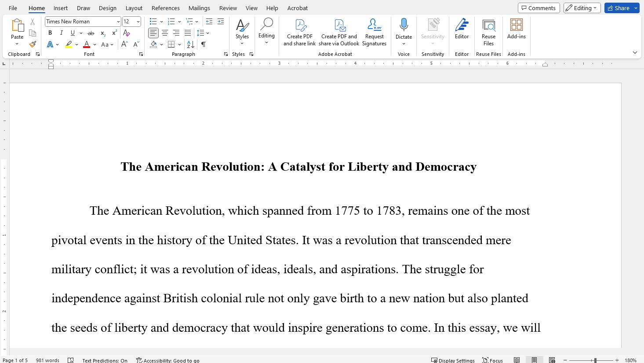Toggle Strikethrough formatting
The image size is (644, 363).
tap(91, 33)
